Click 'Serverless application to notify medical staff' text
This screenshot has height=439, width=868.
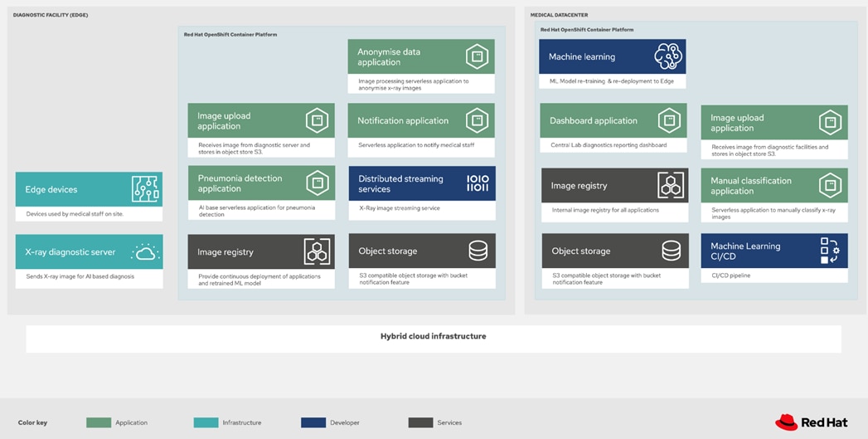coord(416,145)
